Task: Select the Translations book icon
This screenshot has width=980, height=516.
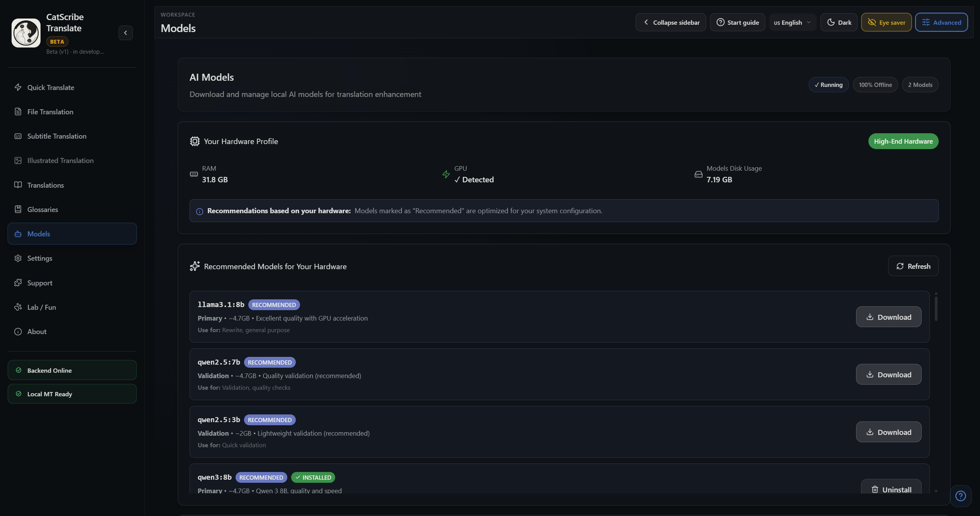Action: [x=18, y=185]
